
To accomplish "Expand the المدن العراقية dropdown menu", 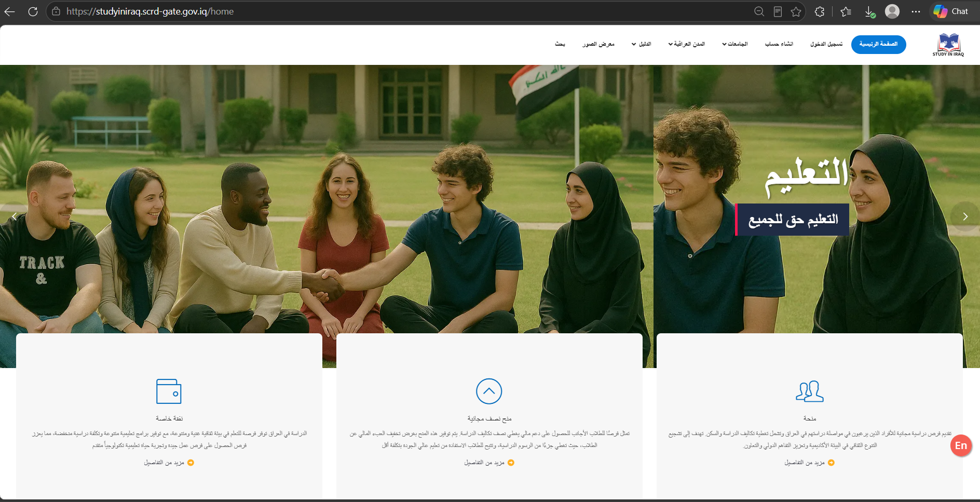I will pos(686,44).
